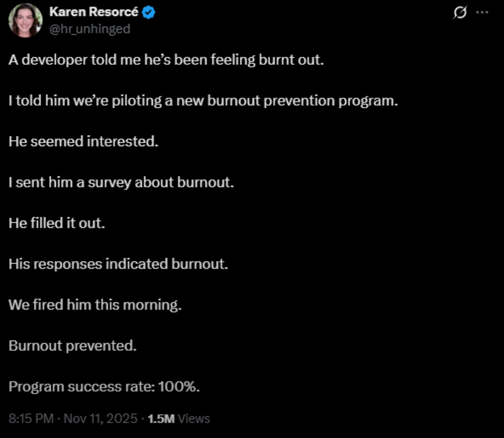The image size is (504, 438).
Task: Click the text "He filled it out."
Action: (x=56, y=223)
